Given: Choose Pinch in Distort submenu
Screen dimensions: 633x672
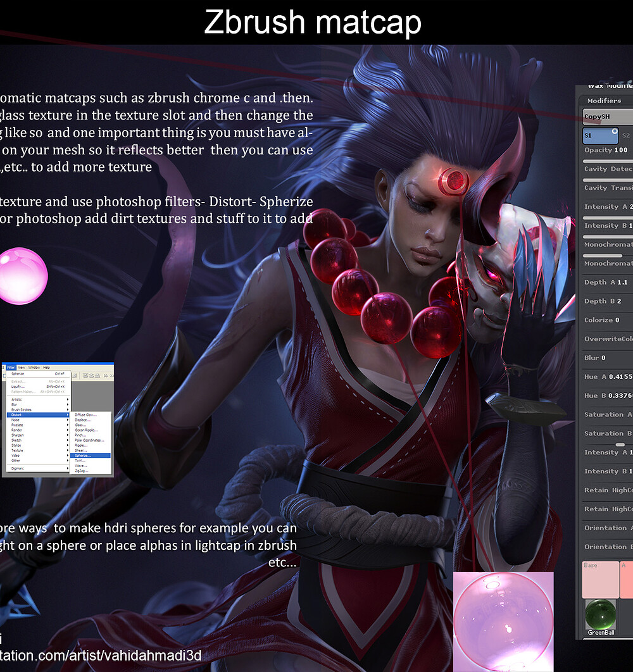Looking at the screenshot, I should [x=92, y=435].
